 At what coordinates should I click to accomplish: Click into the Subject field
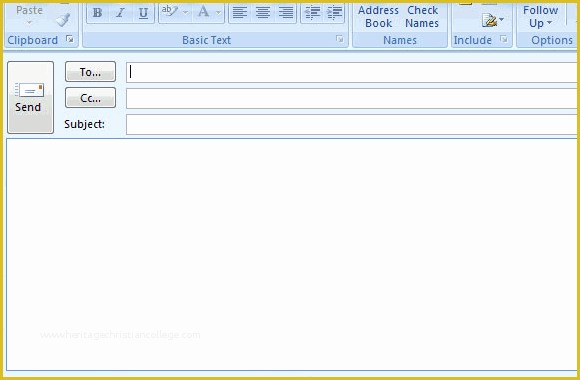(351, 124)
